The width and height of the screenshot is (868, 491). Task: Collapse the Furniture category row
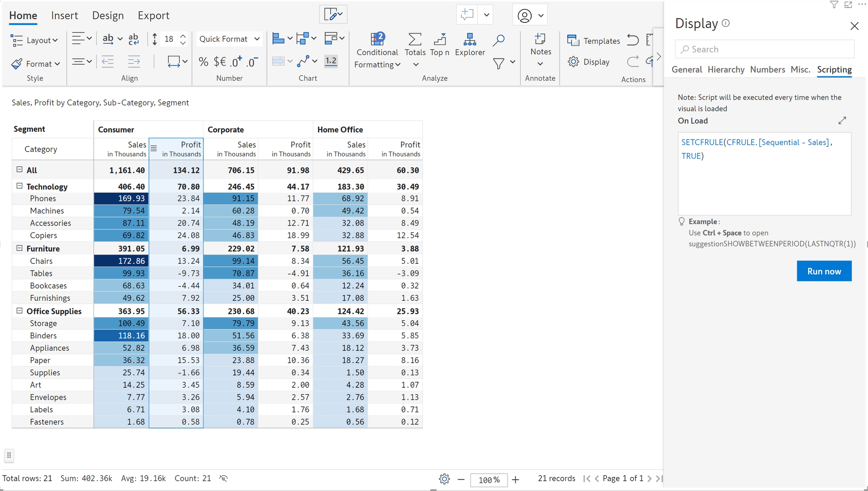pyautogui.click(x=20, y=248)
